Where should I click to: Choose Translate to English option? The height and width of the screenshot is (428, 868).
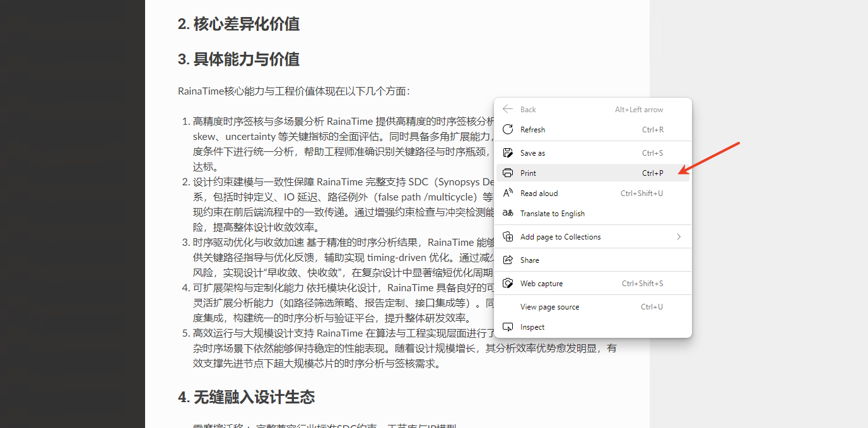(552, 214)
